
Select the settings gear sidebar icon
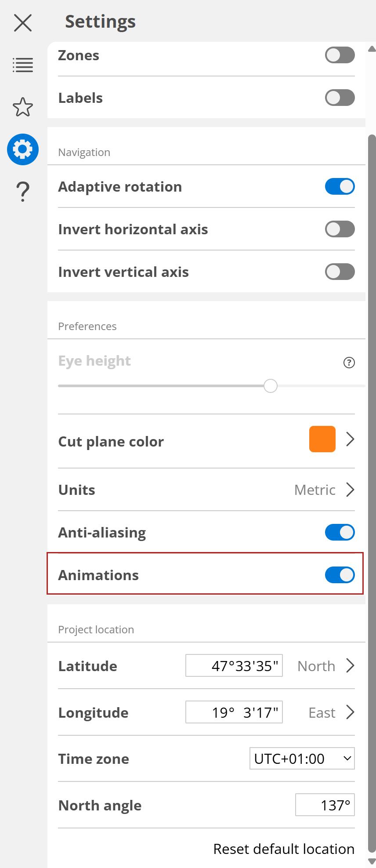(23, 149)
